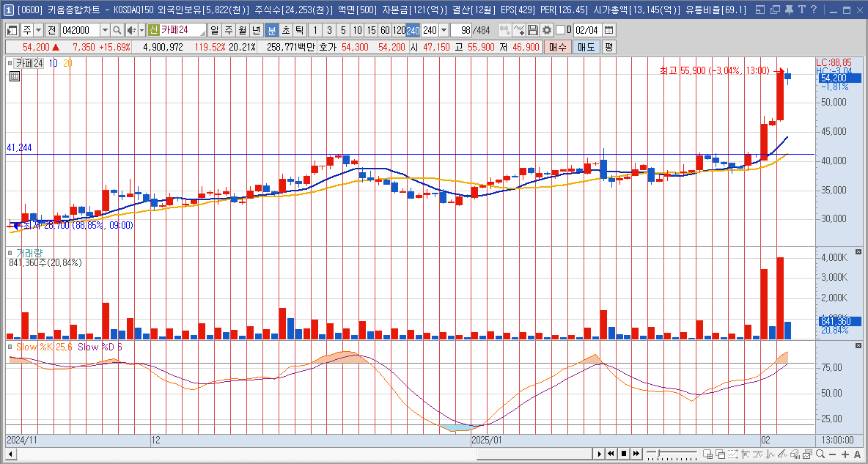Click the bar count field showing 98
Image resolution: width=868 pixels, height=464 pixels.
460,31
